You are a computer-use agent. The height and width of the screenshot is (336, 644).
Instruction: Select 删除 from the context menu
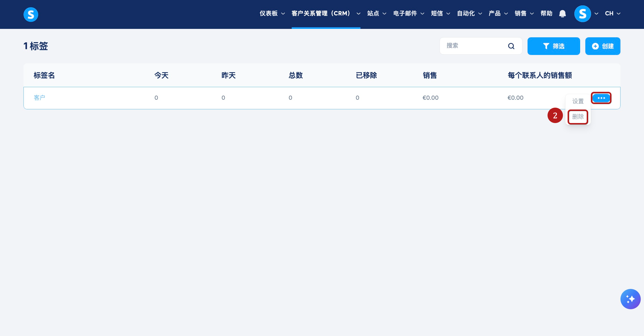click(578, 117)
